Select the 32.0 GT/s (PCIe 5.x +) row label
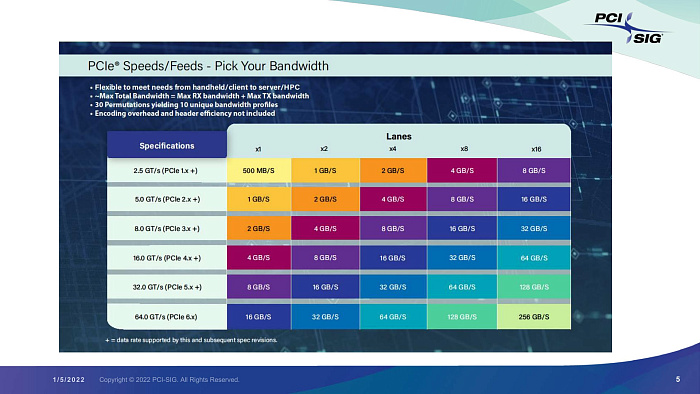The height and width of the screenshot is (394, 700). [166, 287]
